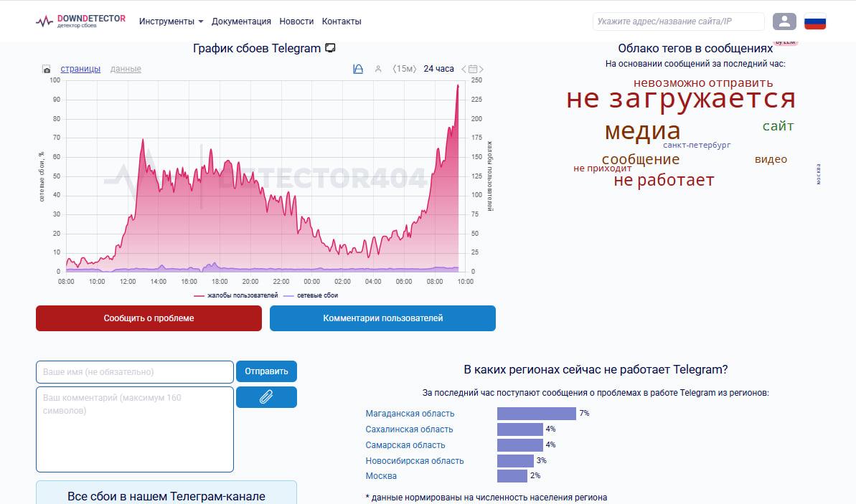Focus the comment text area
Viewport: 856px width, 504px height.
pyautogui.click(x=135, y=429)
